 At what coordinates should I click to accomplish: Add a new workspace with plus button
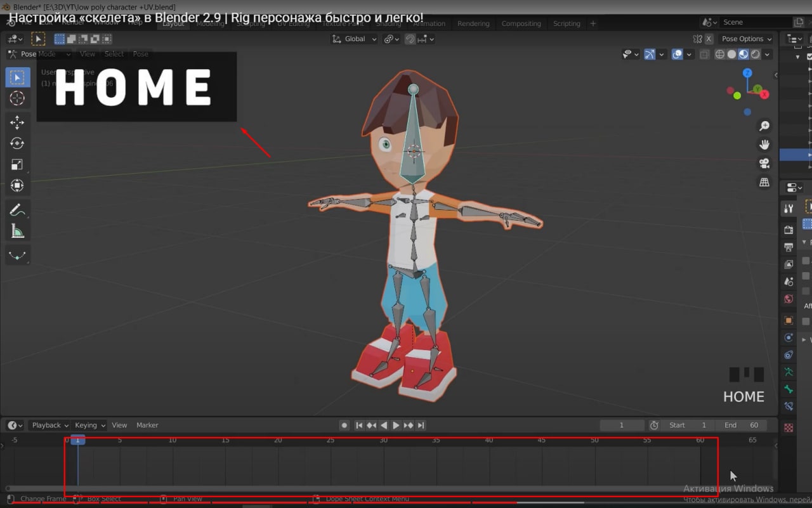pyautogui.click(x=593, y=23)
